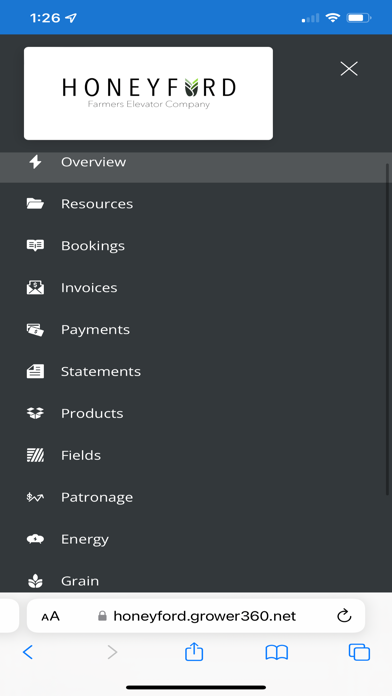
Task: Click the Fields striped icon
Action: coord(35,455)
